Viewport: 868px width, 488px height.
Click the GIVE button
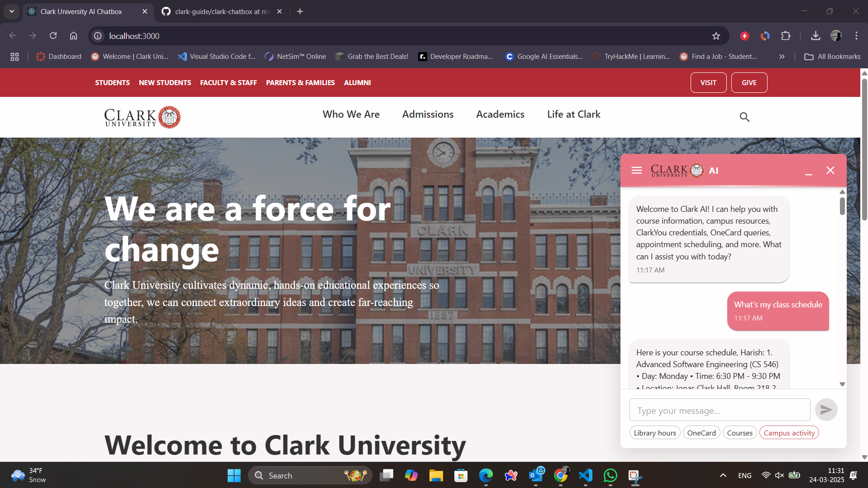click(x=749, y=83)
